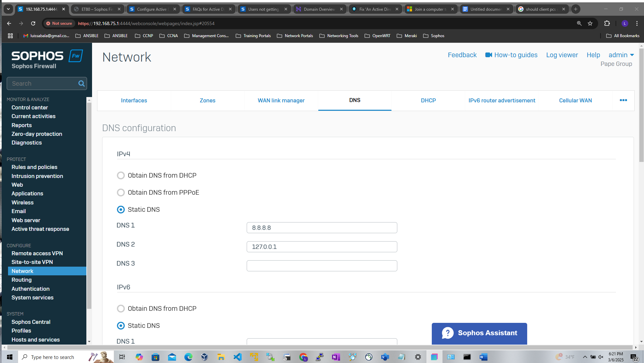
Task: Open Microsoft Edge from taskbar
Action: click(188, 357)
